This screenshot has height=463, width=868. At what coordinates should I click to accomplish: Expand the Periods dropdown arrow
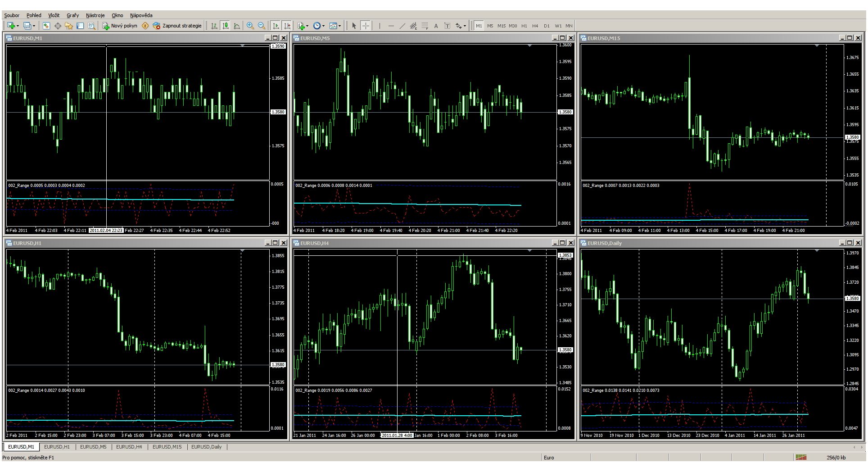pyautogui.click(x=323, y=26)
